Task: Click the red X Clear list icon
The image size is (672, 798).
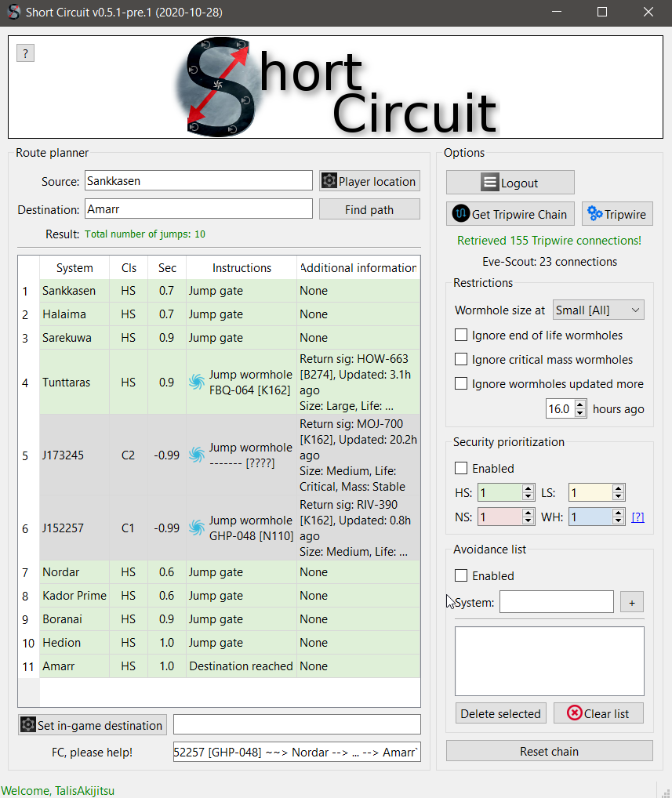Action: point(574,713)
